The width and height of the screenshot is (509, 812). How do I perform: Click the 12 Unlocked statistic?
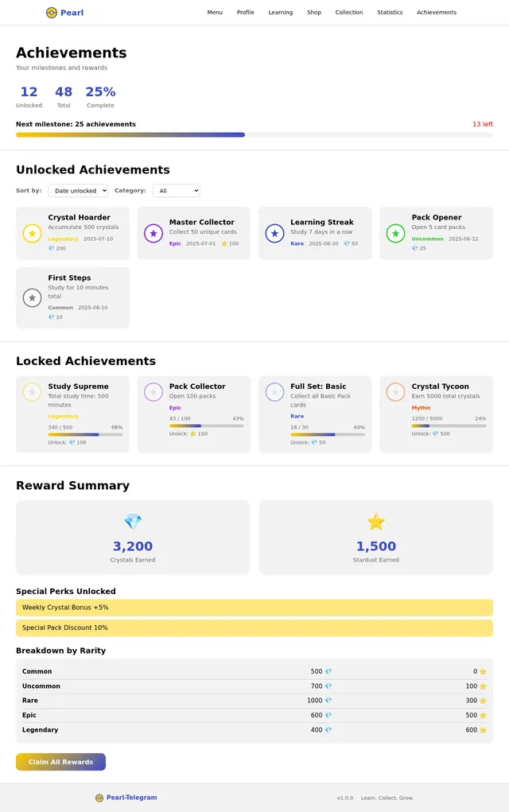(x=29, y=97)
